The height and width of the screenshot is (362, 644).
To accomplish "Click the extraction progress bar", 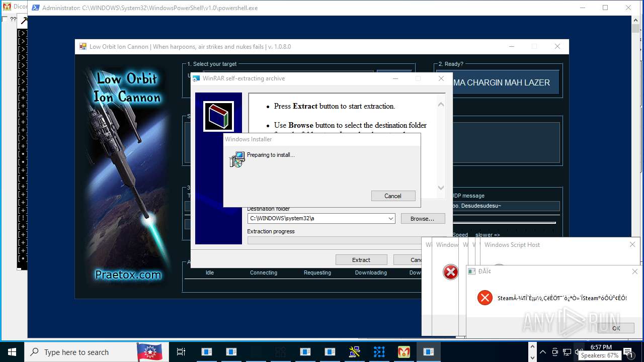I will point(335,240).
